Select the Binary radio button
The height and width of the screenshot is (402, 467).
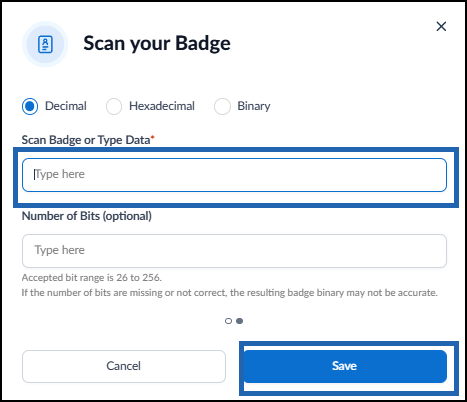click(222, 106)
